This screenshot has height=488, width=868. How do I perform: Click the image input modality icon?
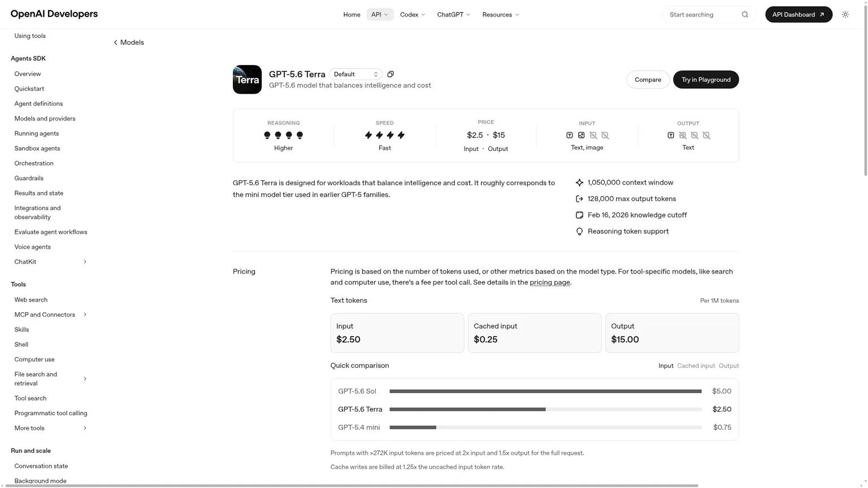point(581,135)
